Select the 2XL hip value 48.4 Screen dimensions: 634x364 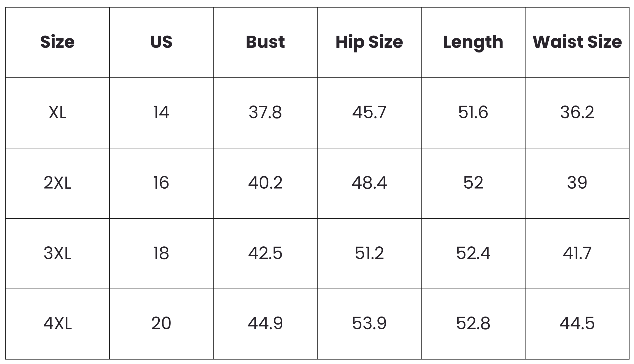coord(369,183)
